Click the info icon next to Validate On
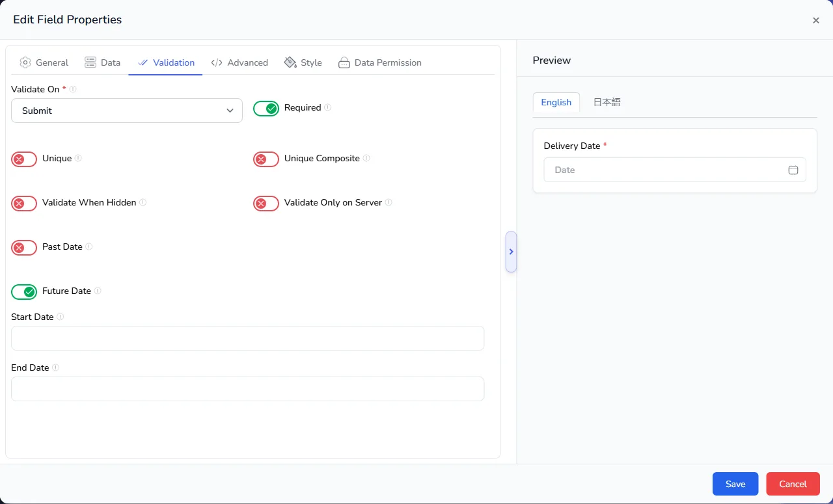This screenshot has width=833, height=504. click(73, 89)
